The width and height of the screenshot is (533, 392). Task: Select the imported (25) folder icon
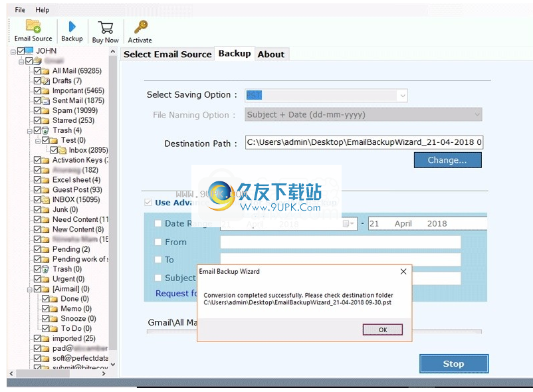point(45,339)
